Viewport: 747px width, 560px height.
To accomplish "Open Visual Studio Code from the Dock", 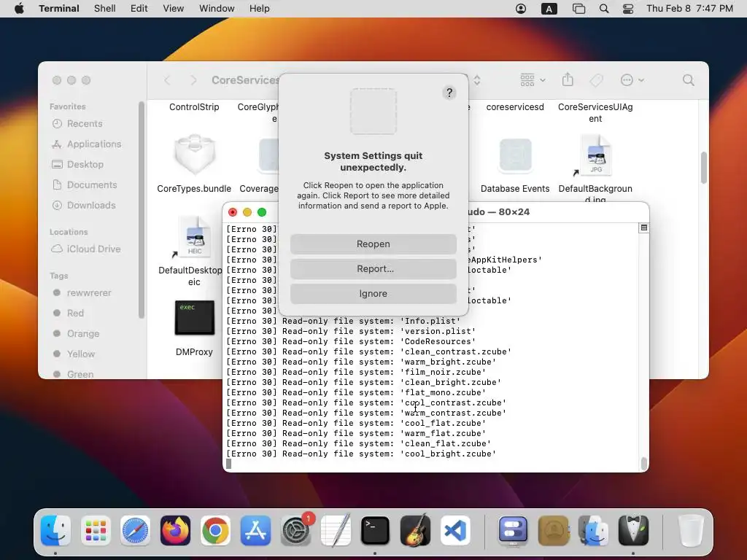I will [x=455, y=530].
